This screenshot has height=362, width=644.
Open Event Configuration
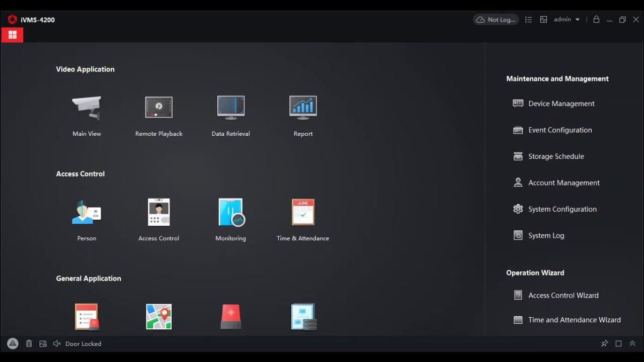552,130
